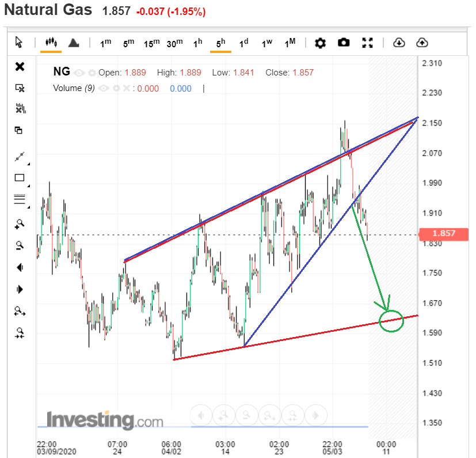Switch to the area chart type icon
The image size is (476, 458).
pos(74,43)
